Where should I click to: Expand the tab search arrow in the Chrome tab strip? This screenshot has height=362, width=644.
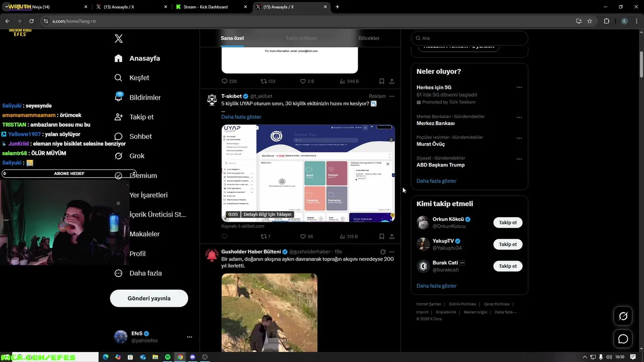click(x=7, y=7)
